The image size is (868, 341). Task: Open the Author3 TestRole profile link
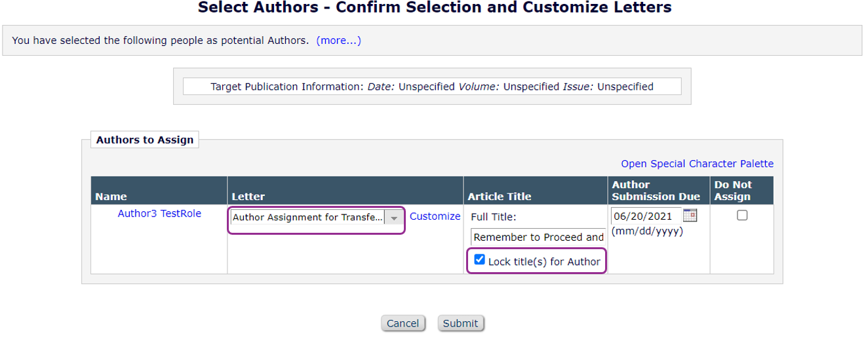tap(159, 214)
